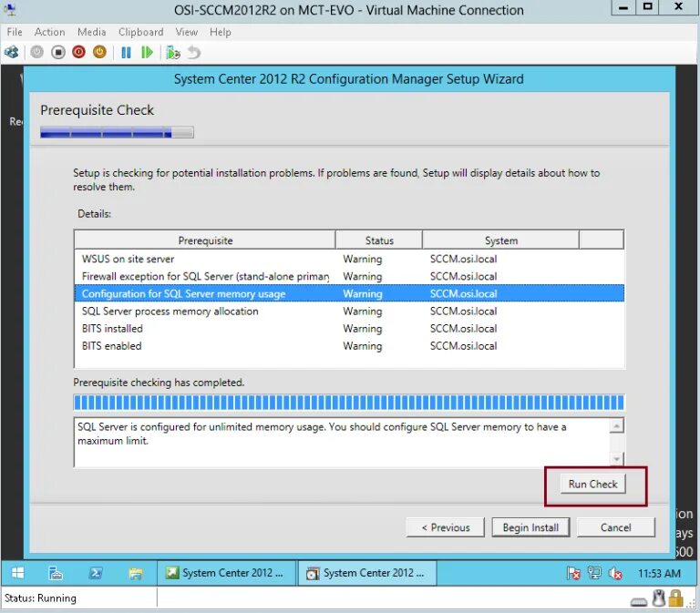Open PowerShell from the taskbar
The image size is (700, 613).
point(96,573)
